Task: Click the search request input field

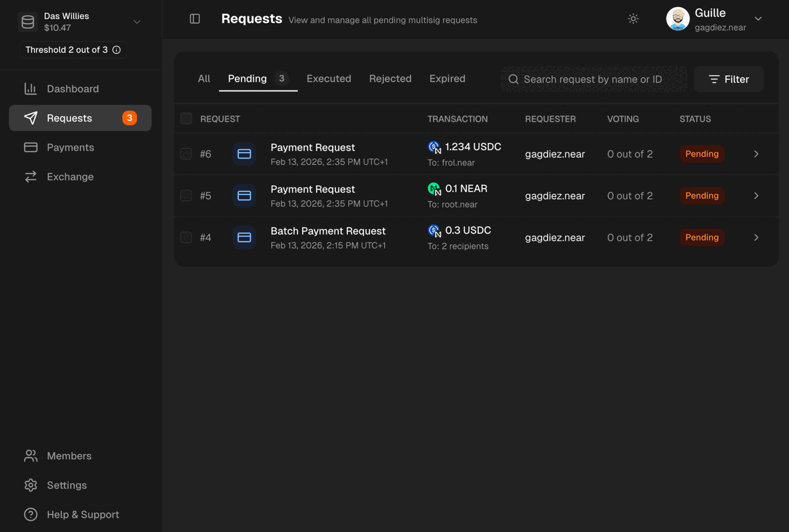Action: [x=594, y=79]
